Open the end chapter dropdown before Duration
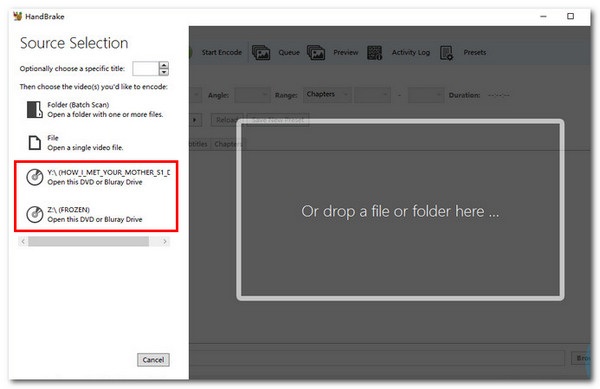 pos(426,95)
